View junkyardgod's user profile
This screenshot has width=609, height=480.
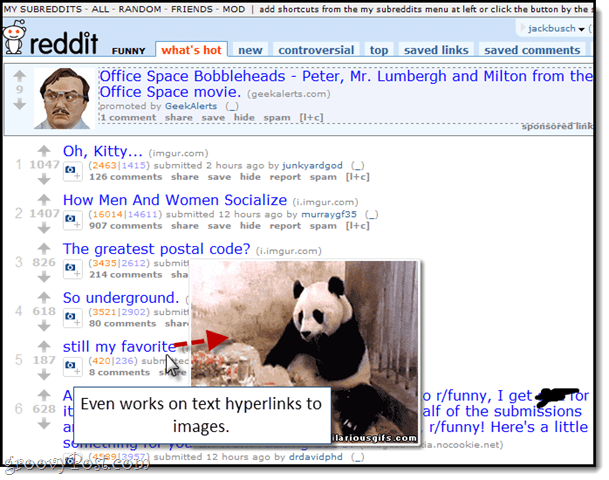click(312, 165)
